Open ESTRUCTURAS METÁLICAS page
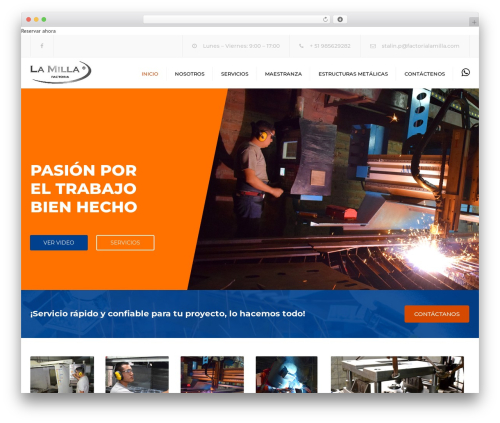Viewport: 500px width, 423px height. click(x=353, y=74)
